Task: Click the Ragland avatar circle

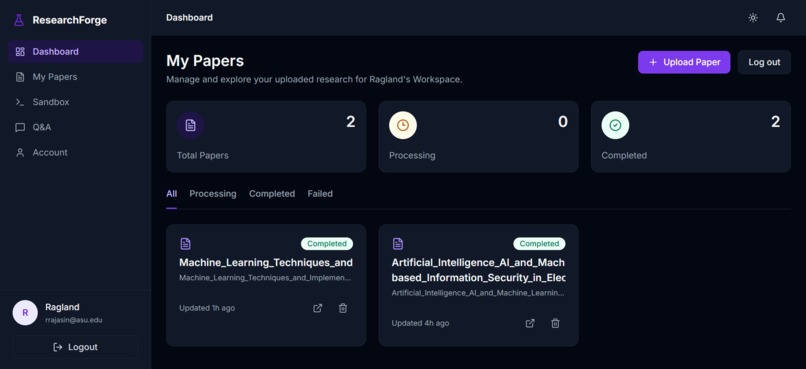Action: pos(25,312)
